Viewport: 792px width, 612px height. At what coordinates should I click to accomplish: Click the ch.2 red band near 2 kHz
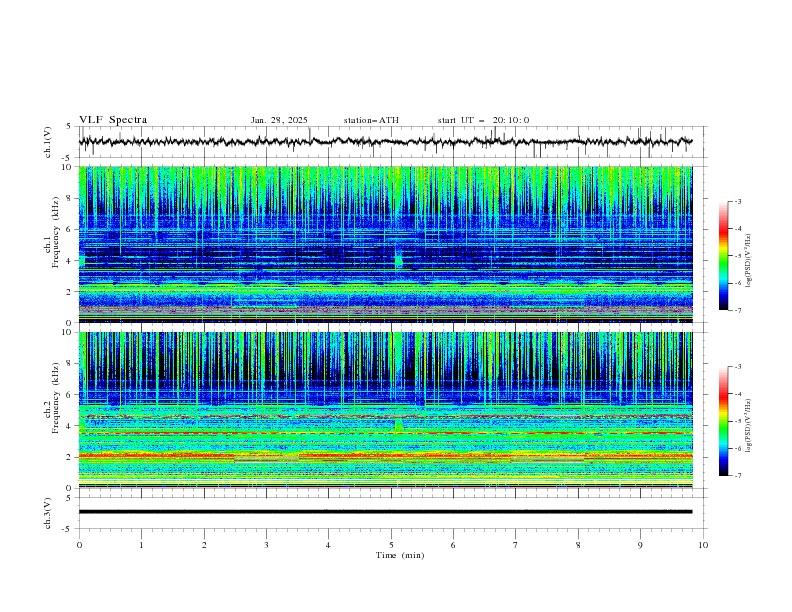click(x=386, y=456)
